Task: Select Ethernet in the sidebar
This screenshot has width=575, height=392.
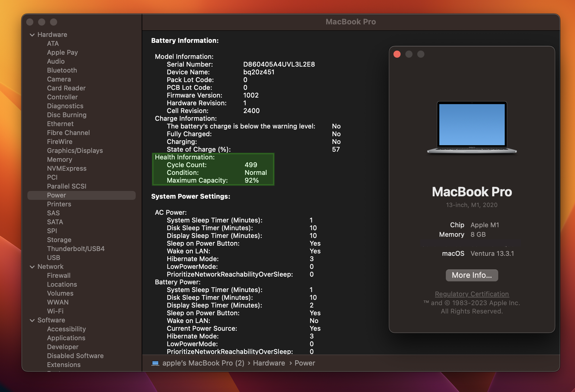Action: coord(60,124)
